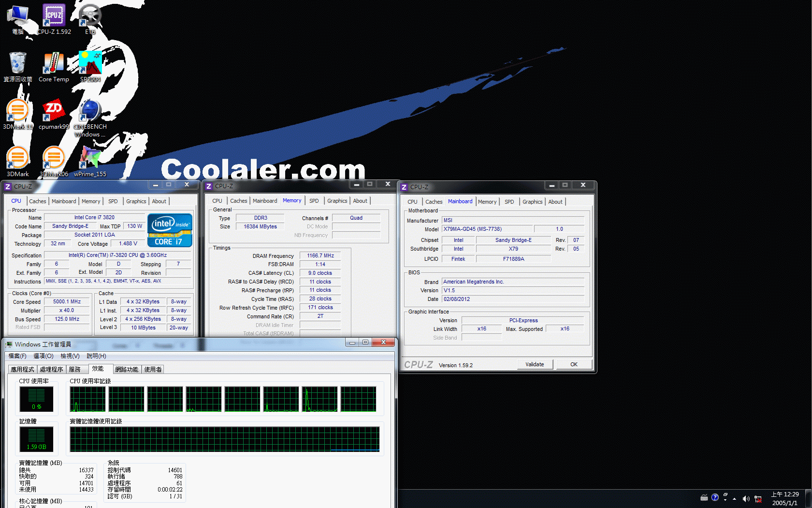Click the CPU-Z title icon in Mainboard window
This screenshot has width=812, height=508.
coord(404,187)
